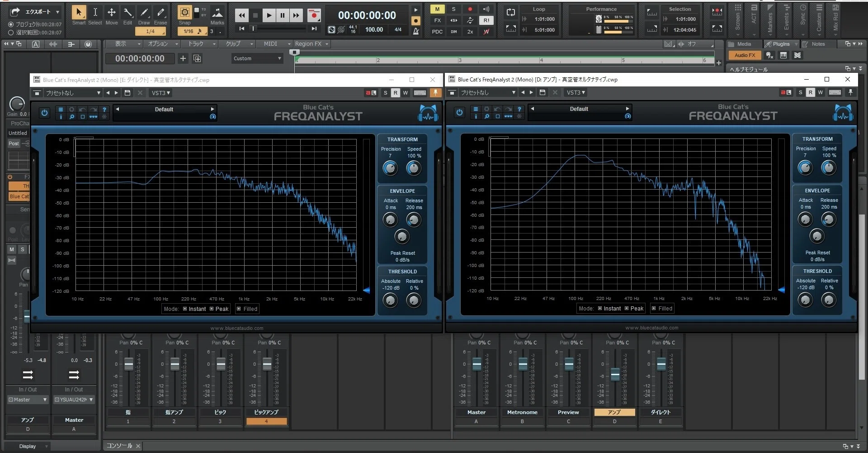The height and width of the screenshot is (453, 868).
Task: Toggle Filled option in ダイレクト FreqAnalyst
Action: click(x=247, y=309)
